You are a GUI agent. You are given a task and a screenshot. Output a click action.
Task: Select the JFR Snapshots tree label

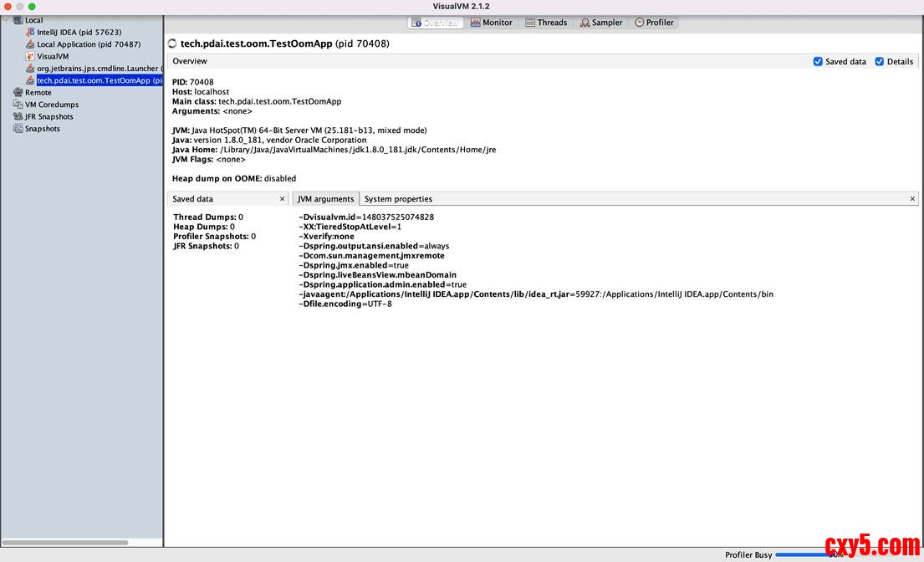(x=48, y=116)
